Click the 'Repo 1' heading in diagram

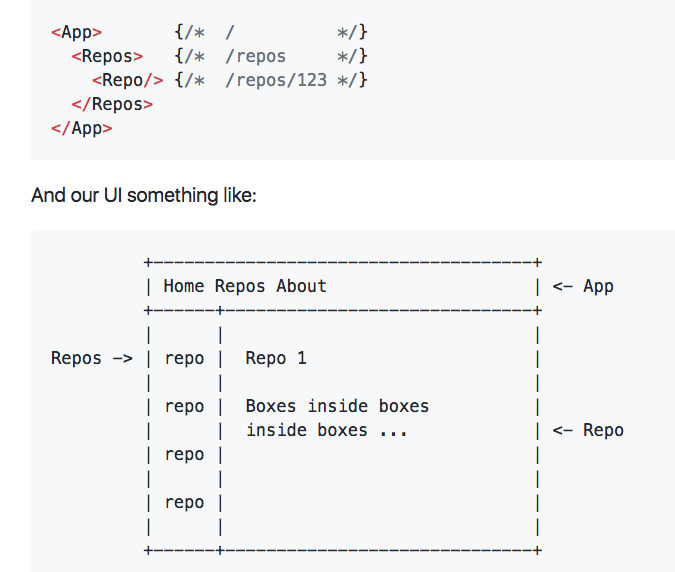pyautogui.click(x=276, y=358)
